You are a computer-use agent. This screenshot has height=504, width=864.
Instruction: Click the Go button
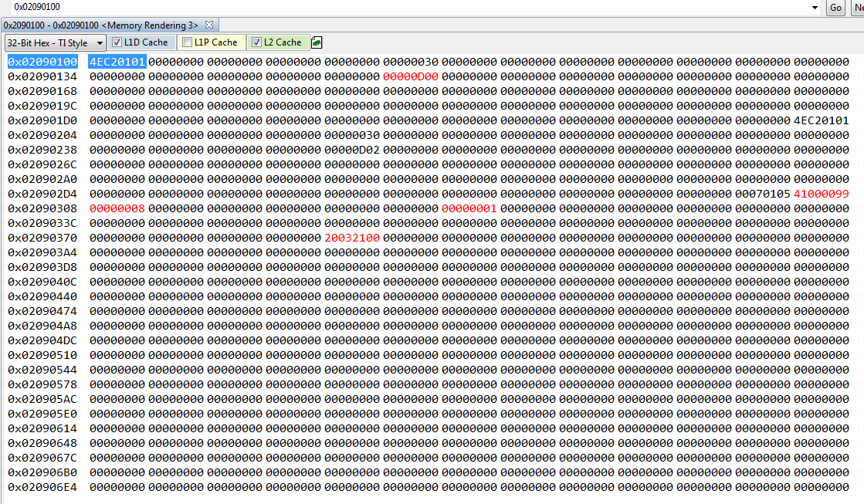click(x=836, y=7)
